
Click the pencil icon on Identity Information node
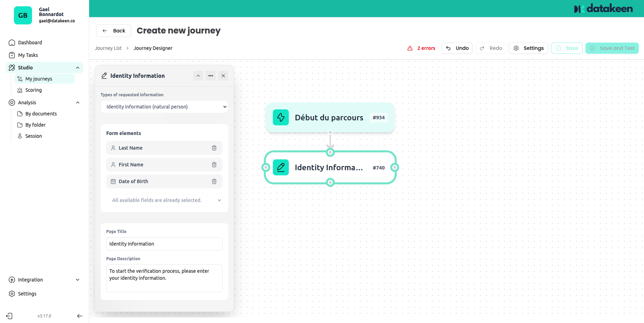pyautogui.click(x=281, y=167)
